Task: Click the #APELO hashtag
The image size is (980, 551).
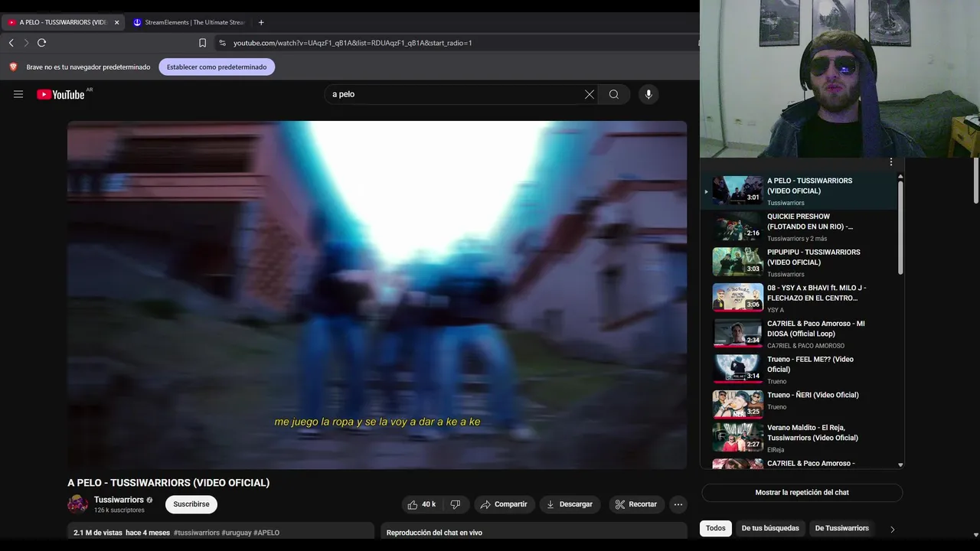Action: 266,533
